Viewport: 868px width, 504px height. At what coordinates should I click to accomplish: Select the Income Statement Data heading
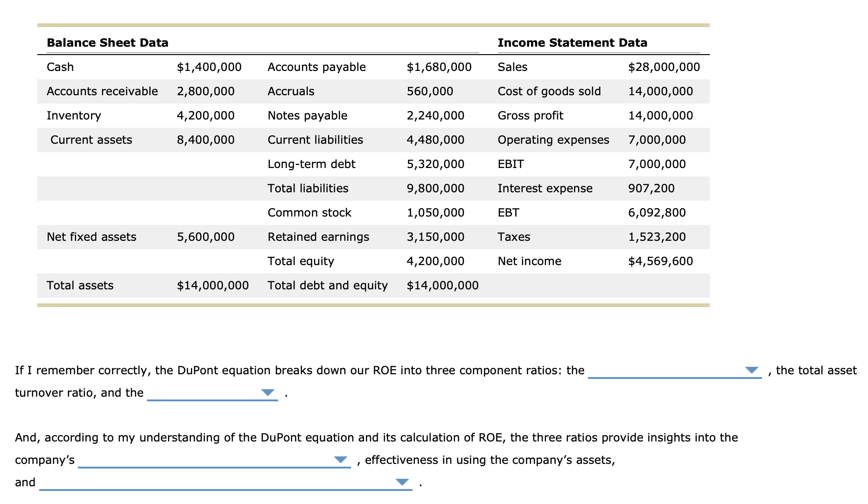pyautogui.click(x=572, y=42)
